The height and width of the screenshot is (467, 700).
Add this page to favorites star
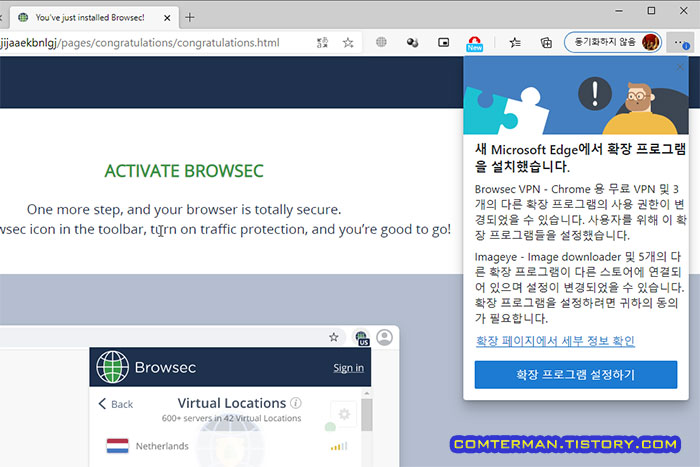click(348, 42)
